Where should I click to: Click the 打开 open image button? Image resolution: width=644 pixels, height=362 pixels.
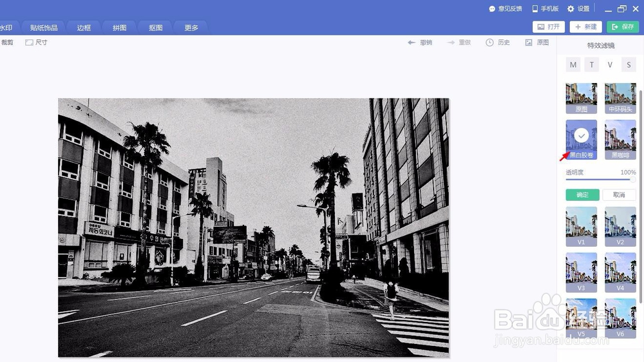click(x=549, y=26)
